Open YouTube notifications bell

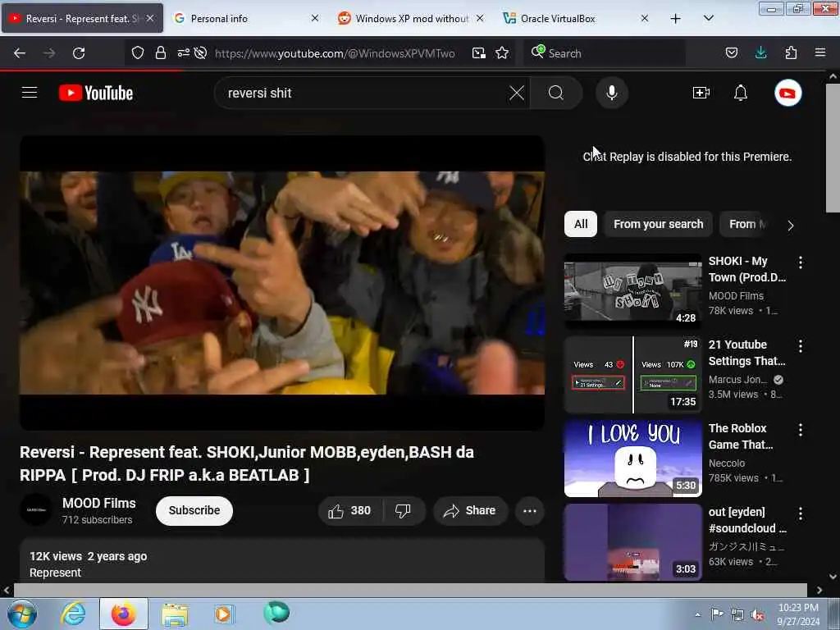pyautogui.click(x=741, y=93)
